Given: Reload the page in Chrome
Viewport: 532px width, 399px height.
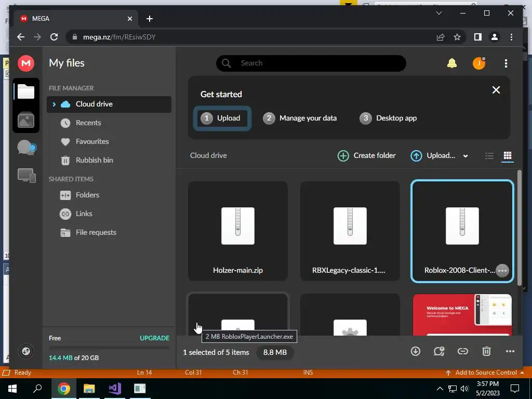Looking at the screenshot, I should point(54,37).
